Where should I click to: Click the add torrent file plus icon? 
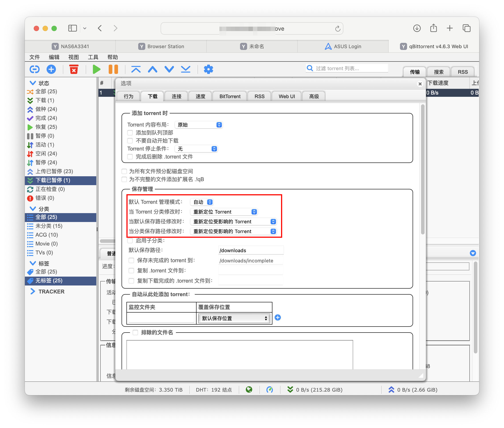51,69
